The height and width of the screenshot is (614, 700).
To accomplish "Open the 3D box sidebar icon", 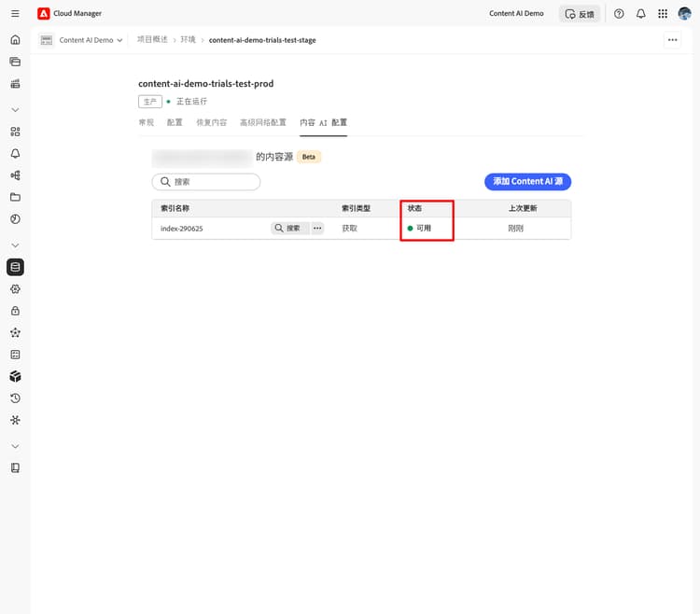I will tap(15, 377).
